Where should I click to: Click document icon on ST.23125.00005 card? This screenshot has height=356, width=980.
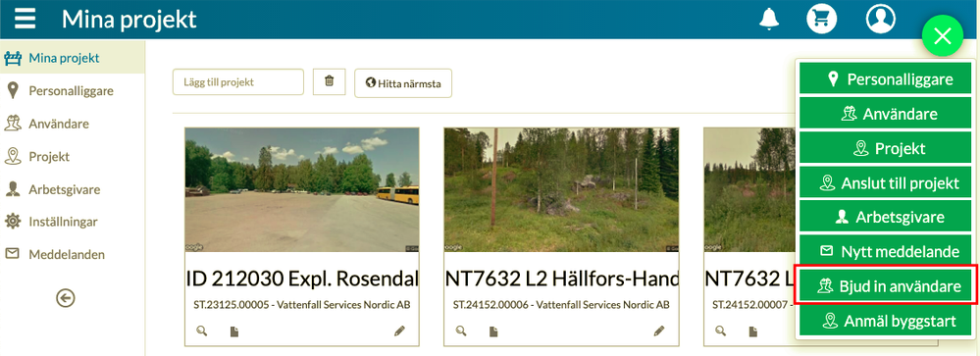[x=234, y=331]
